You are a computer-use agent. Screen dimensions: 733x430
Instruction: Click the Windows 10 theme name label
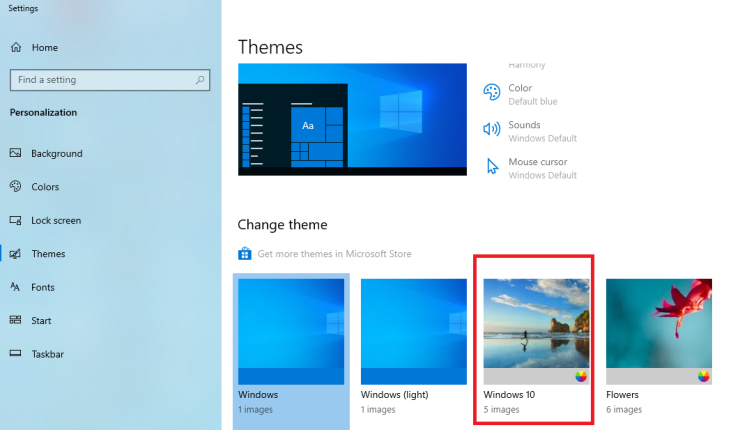[x=509, y=394]
